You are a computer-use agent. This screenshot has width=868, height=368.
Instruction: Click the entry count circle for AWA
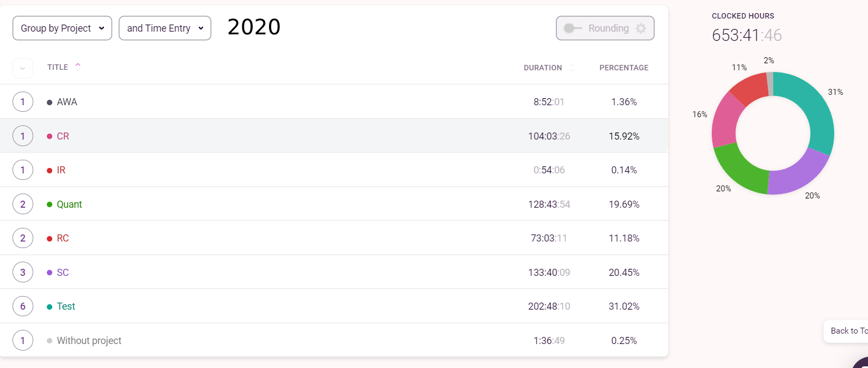click(x=23, y=102)
